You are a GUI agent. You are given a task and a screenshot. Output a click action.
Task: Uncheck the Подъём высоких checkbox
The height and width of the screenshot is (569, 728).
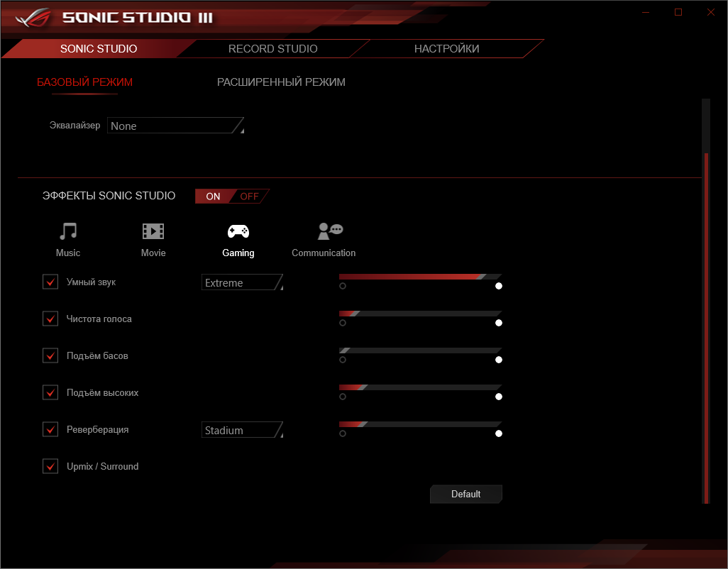[x=50, y=392]
